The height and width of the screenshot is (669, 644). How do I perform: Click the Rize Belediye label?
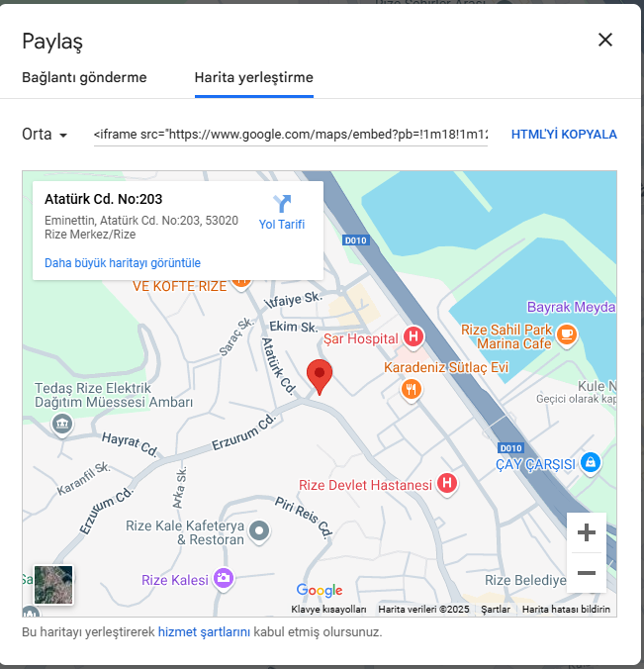tap(525, 580)
